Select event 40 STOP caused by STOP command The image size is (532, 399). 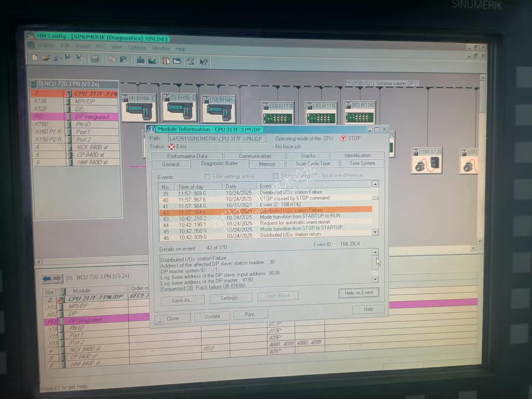(266, 199)
